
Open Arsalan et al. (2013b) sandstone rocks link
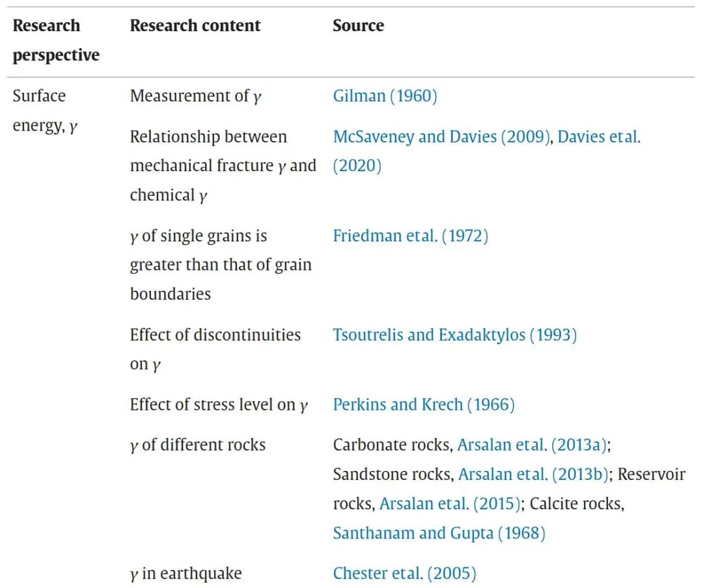click(x=532, y=474)
